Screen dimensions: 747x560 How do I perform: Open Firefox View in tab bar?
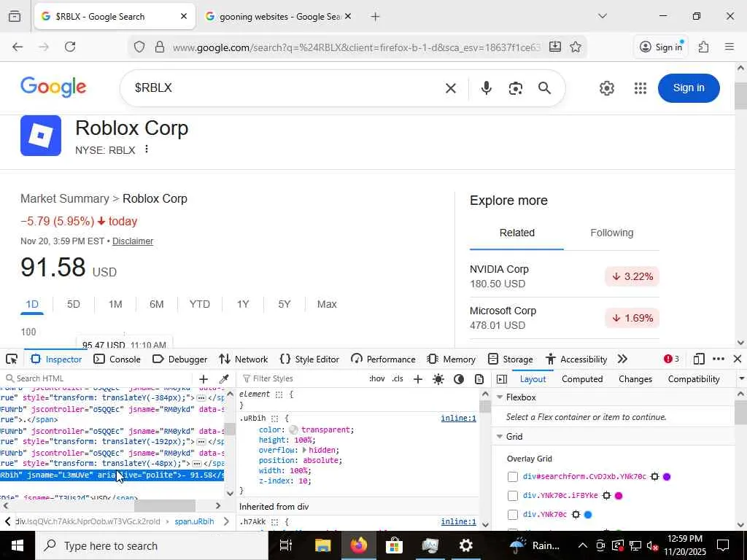pyautogui.click(x=15, y=17)
